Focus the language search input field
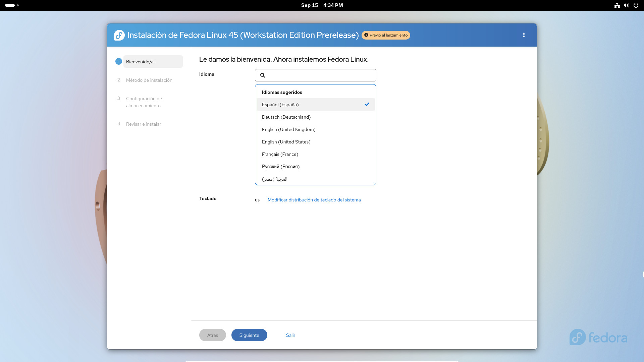The image size is (644, 362). [x=316, y=75]
